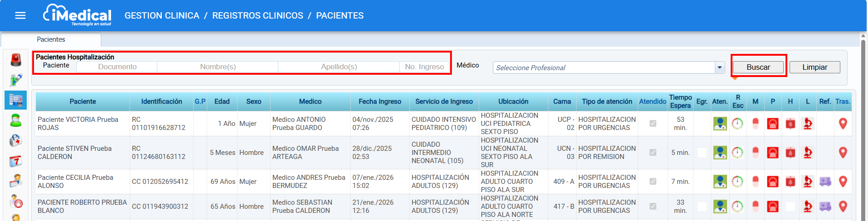Click the red siren icon in sidebar
The image size is (868, 221).
tap(16, 60)
